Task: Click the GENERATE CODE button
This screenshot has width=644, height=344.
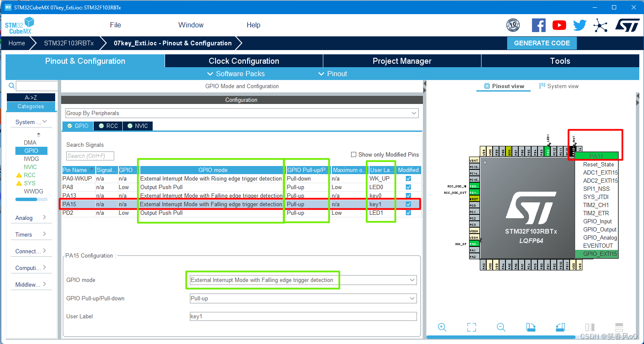Action: (542, 43)
